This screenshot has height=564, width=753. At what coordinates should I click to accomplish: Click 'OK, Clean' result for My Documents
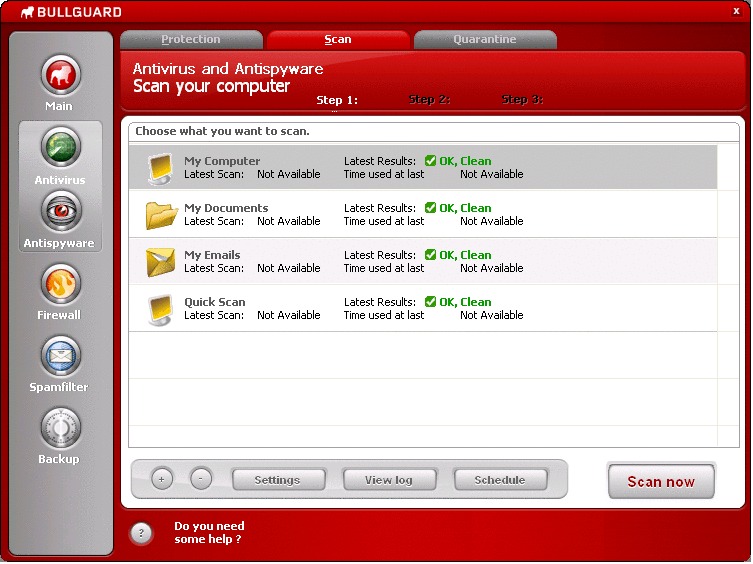[465, 208]
